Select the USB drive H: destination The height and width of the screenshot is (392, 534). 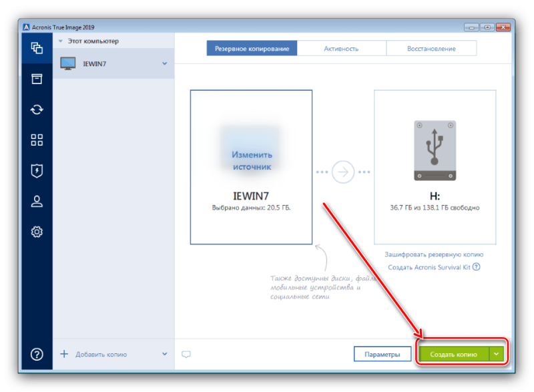pyautogui.click(x=435, y=167)
